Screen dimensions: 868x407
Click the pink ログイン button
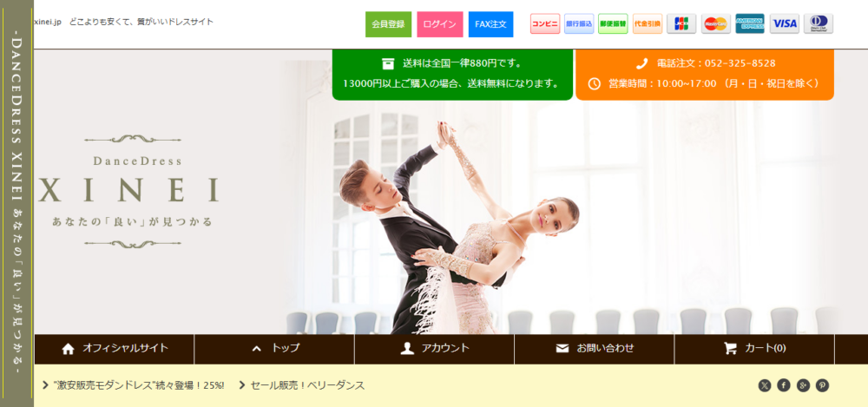coord(439,24)
